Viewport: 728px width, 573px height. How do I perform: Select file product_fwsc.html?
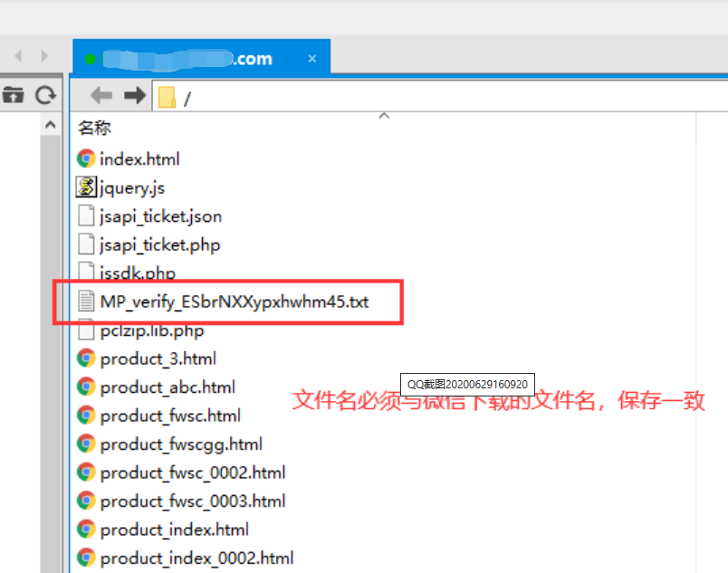[170, 415]
